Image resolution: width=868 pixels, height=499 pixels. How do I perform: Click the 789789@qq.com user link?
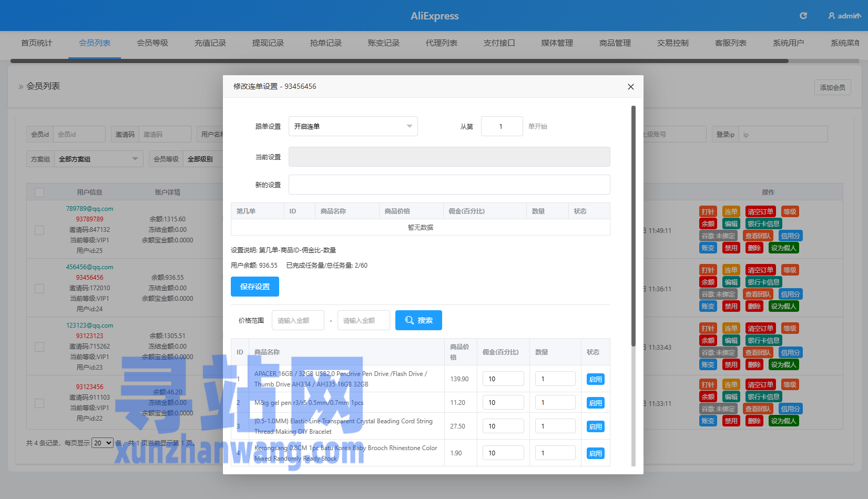click(x=89, y=208)
